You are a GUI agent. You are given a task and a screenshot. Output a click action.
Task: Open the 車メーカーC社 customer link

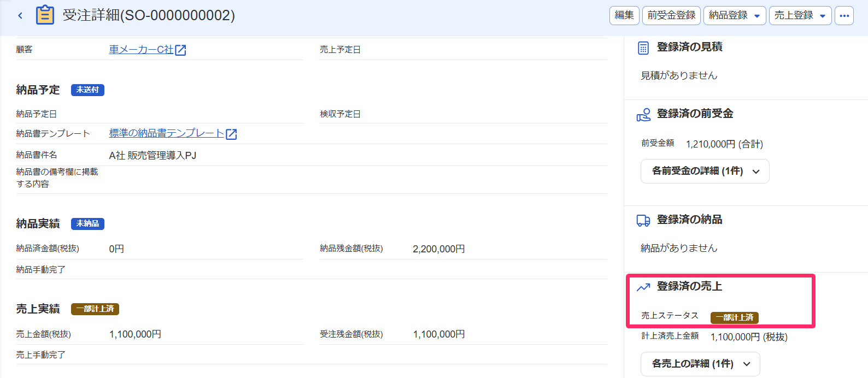pos(141,50)
